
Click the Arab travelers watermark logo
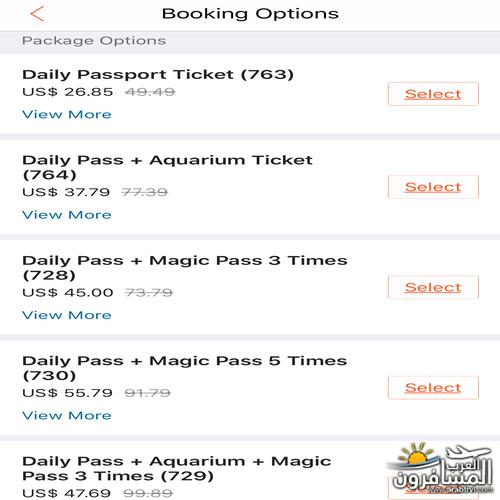pyautogui.click(x=440, y=469)
